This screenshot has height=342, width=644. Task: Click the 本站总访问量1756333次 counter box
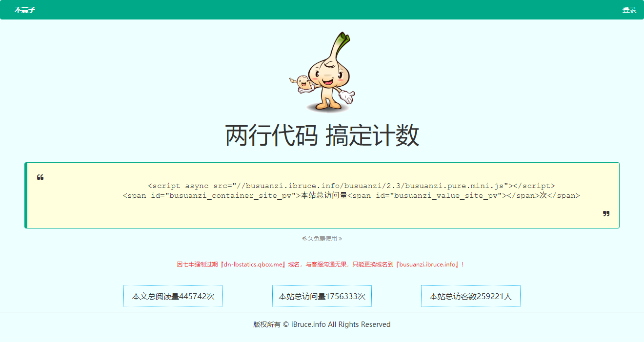point(322,296)
